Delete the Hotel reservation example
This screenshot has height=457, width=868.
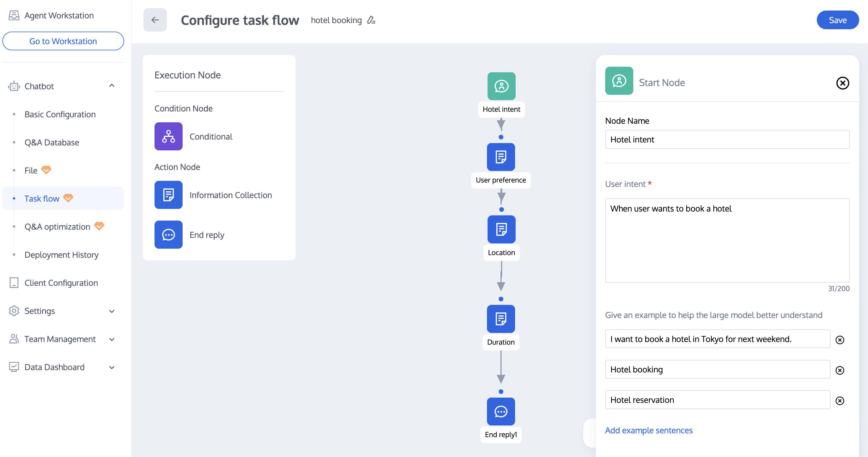tap(840, 401)
